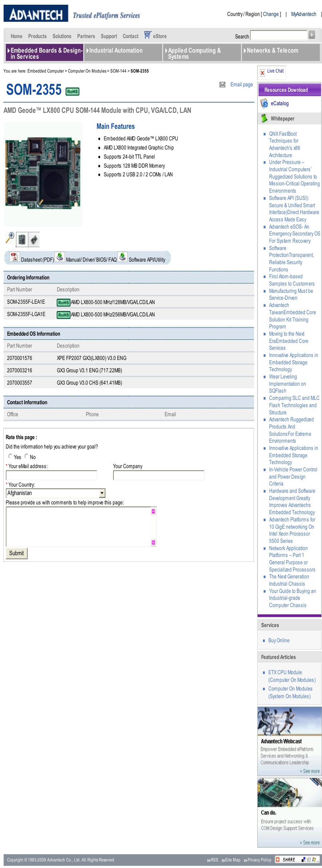
Task: Open the Support menu item
Action: pos(109,36)
